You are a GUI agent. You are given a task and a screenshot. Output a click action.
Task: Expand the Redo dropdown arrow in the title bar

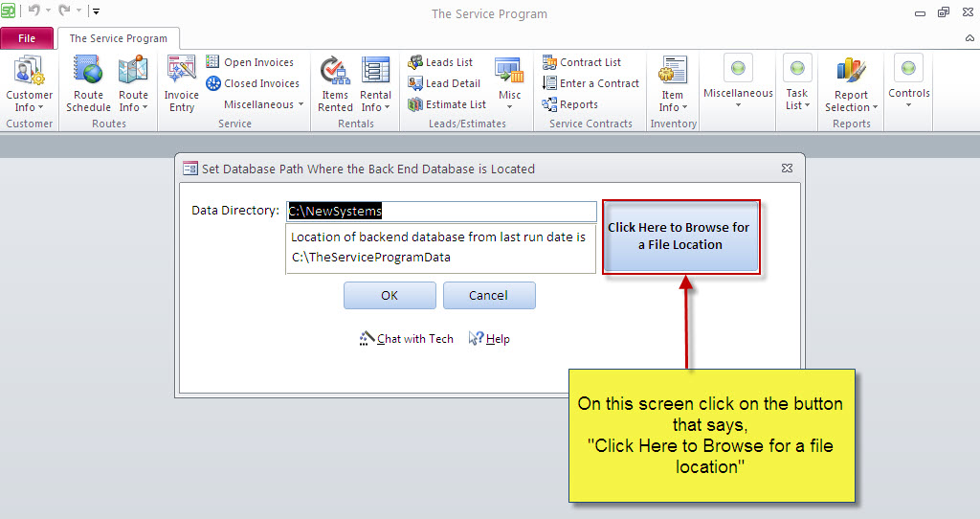click(x=78, y=11)
